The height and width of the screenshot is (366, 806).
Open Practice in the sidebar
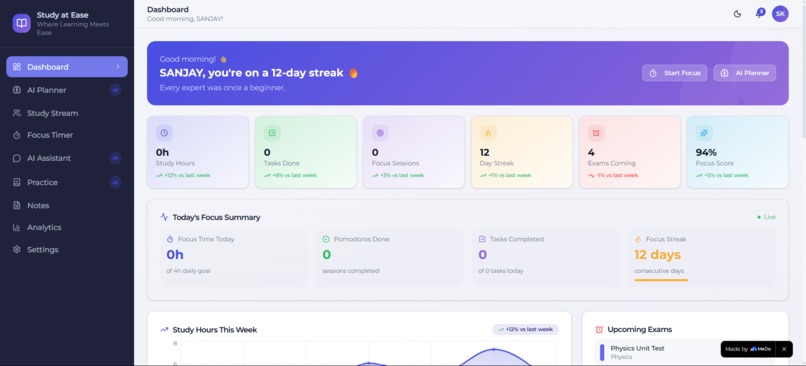point(67,182)
